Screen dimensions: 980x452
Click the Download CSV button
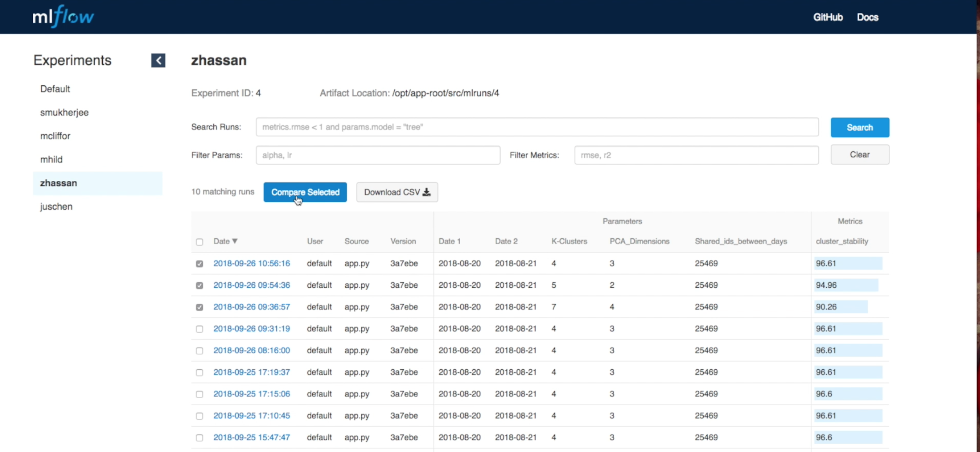point(397,192)
